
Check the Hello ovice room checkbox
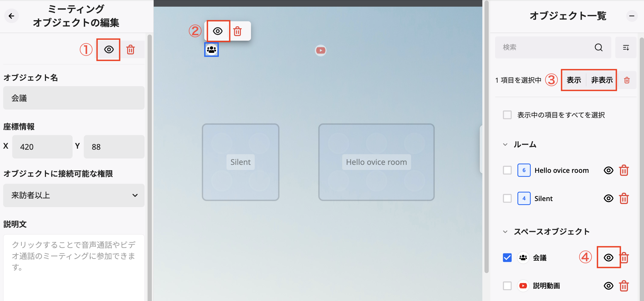click(507, 170)
